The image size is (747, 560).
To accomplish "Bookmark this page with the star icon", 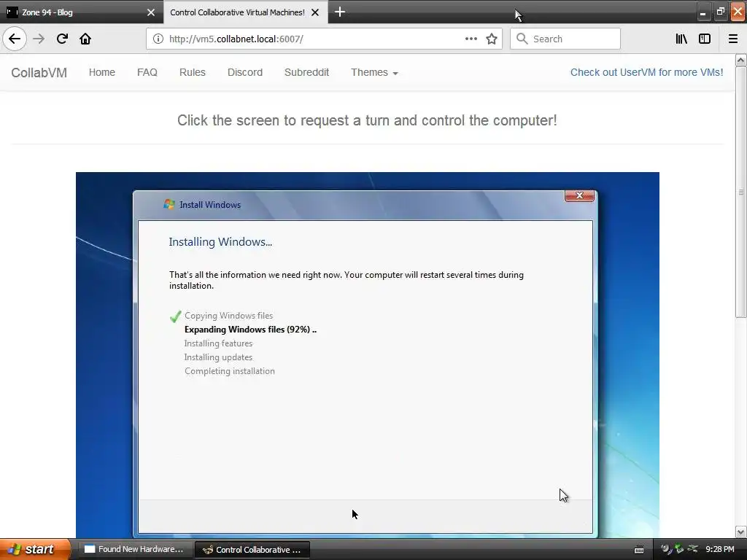I will point(492,39).
